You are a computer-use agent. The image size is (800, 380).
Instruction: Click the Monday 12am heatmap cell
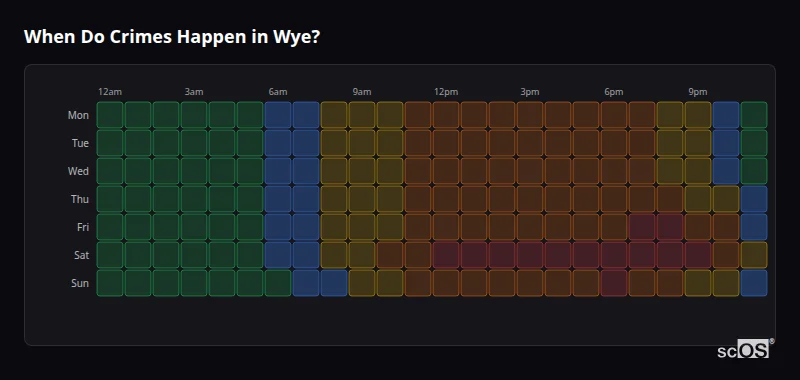click(110, 115)
